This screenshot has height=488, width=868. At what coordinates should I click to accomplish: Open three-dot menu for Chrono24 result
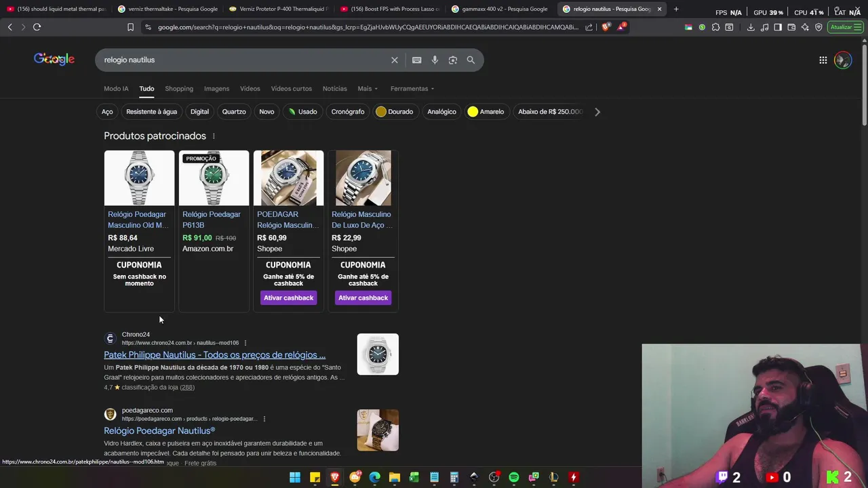(245, 343)
